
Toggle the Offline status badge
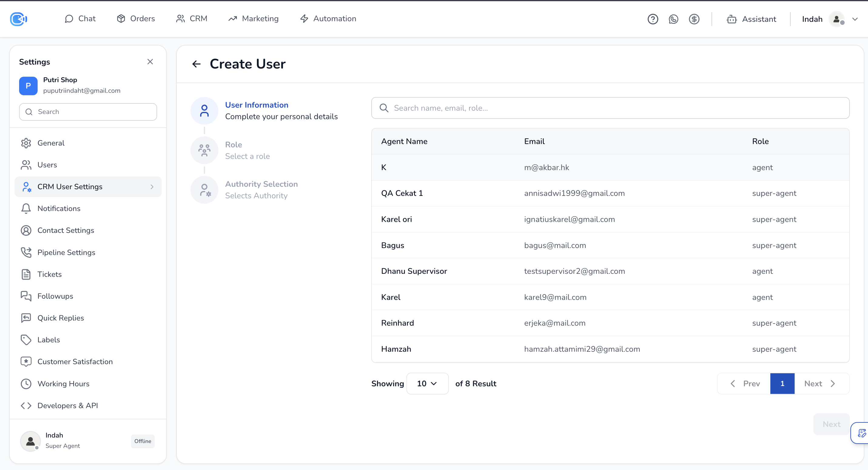[143, 441]
